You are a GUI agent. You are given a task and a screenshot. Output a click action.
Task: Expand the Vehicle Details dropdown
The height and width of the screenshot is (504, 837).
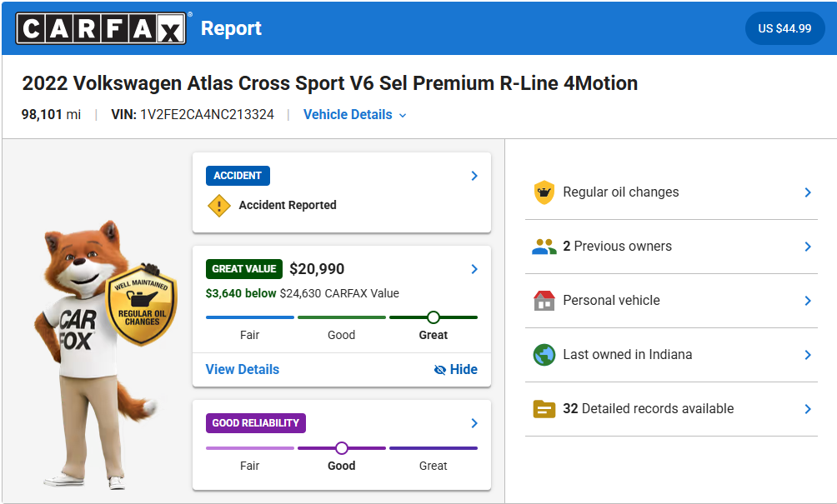(x=355, y=115)
